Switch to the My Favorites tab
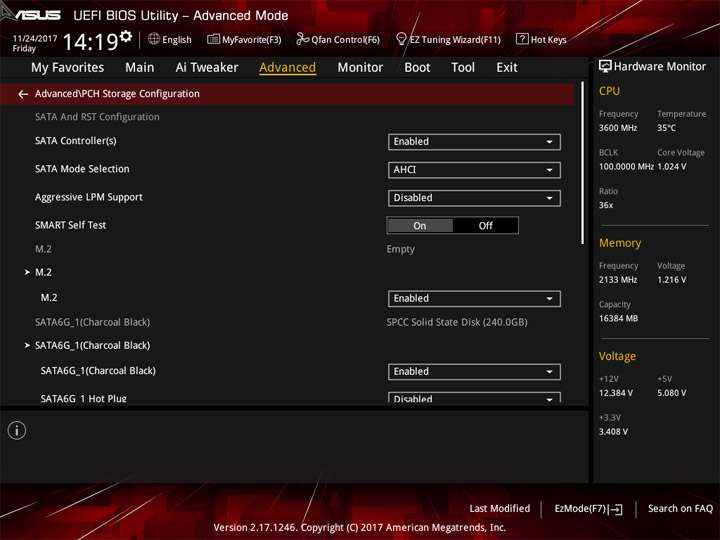Screen dimensions: 720x540 [68, 68]
